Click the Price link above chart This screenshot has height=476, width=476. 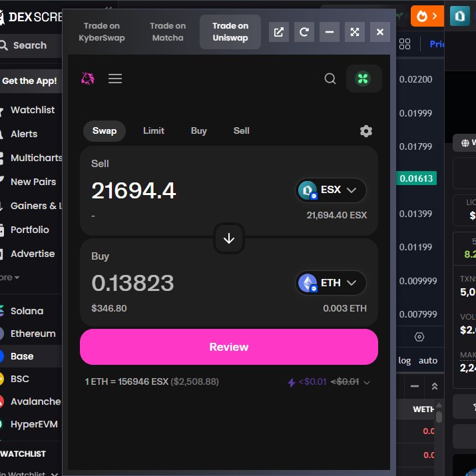[437, 45]
